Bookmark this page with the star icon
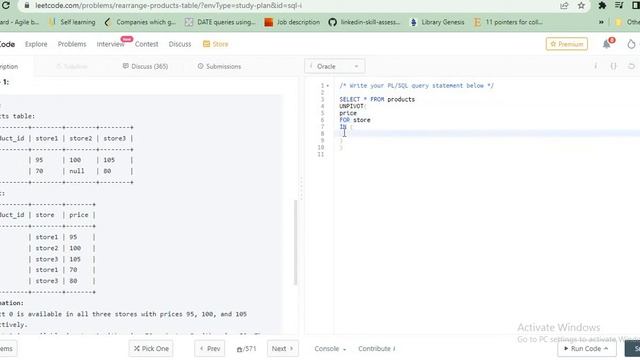This screenshot has width=640, height=360. click(x=581, y=6)
